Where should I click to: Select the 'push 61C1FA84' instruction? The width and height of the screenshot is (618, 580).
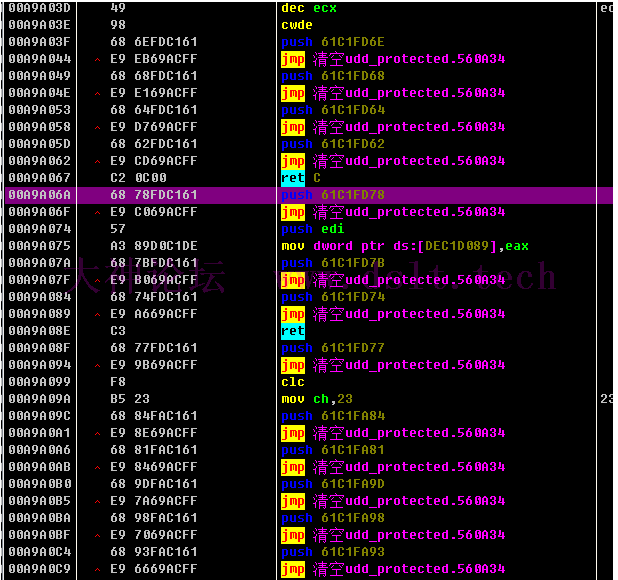coord(333,416)
